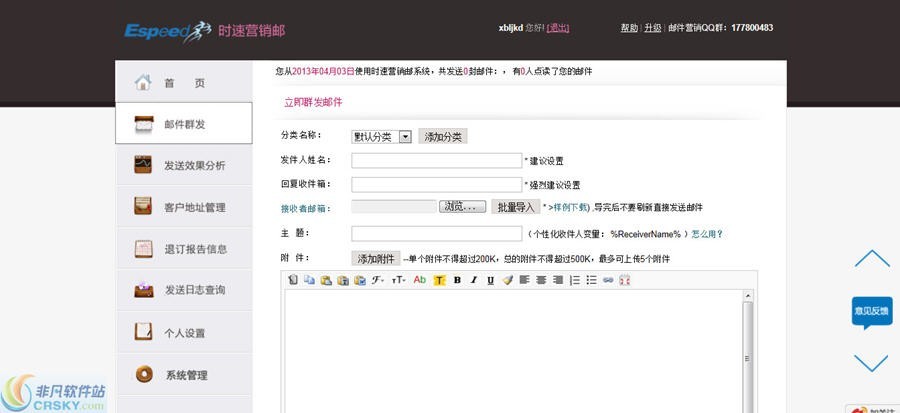Open the font family picker
Image resolution: width=900 pixels, height=413 pixels.
(x=378, y=280)
